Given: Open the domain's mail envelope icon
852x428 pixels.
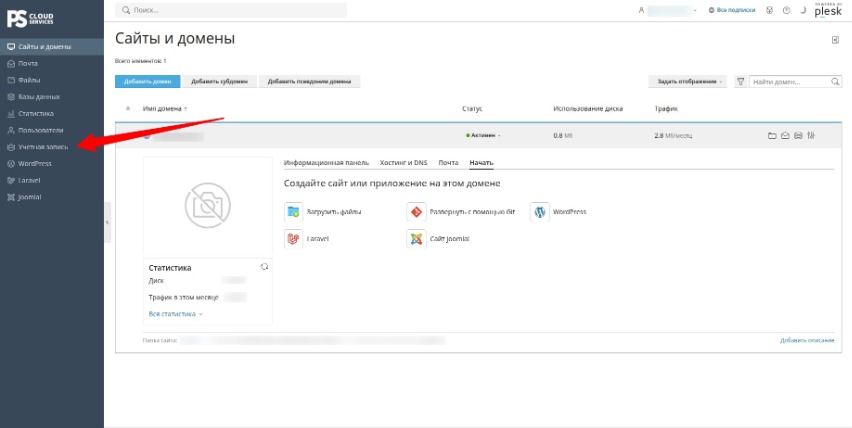Looking at the screenshot, I should tap(785, 136).
